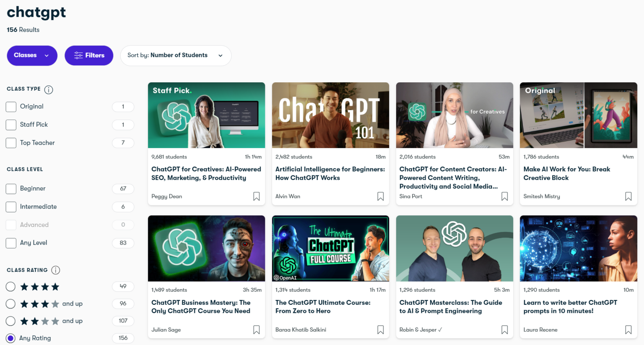Open Peggy Dean's teacher profile
Image resolution: width=644 pixels, height=345 pixels.
coord(166,196)
